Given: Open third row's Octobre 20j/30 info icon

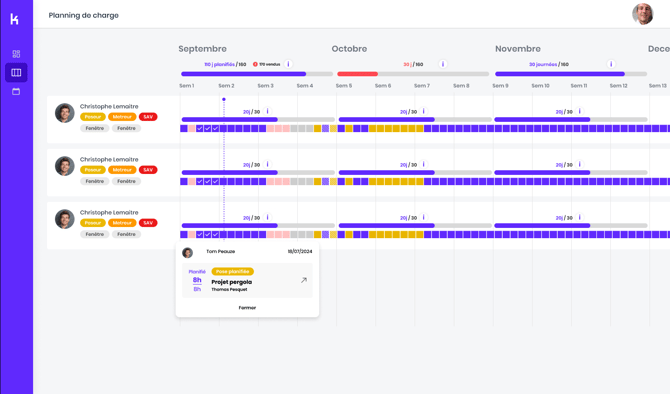Looking at the screenshot, I should [423, 217].
